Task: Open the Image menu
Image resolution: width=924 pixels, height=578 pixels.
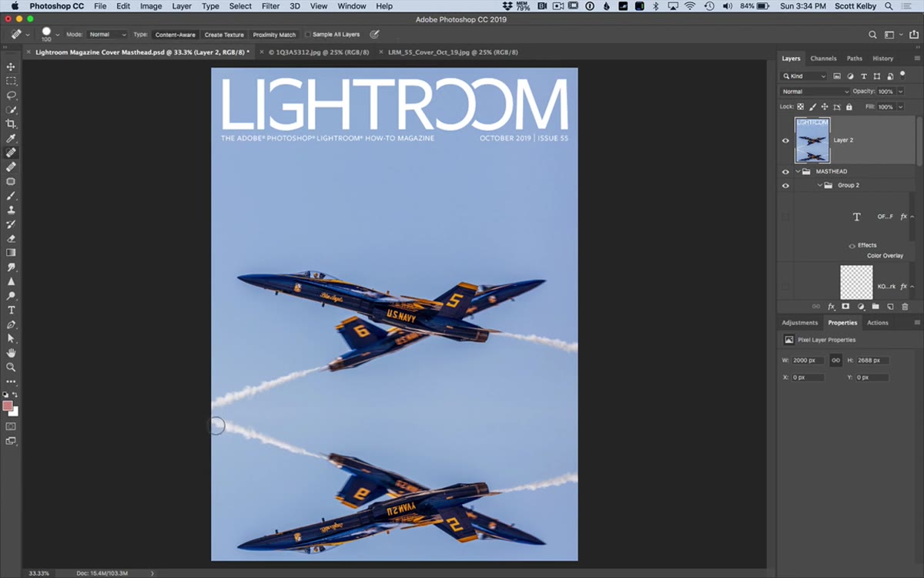Action: pos(151,6)
